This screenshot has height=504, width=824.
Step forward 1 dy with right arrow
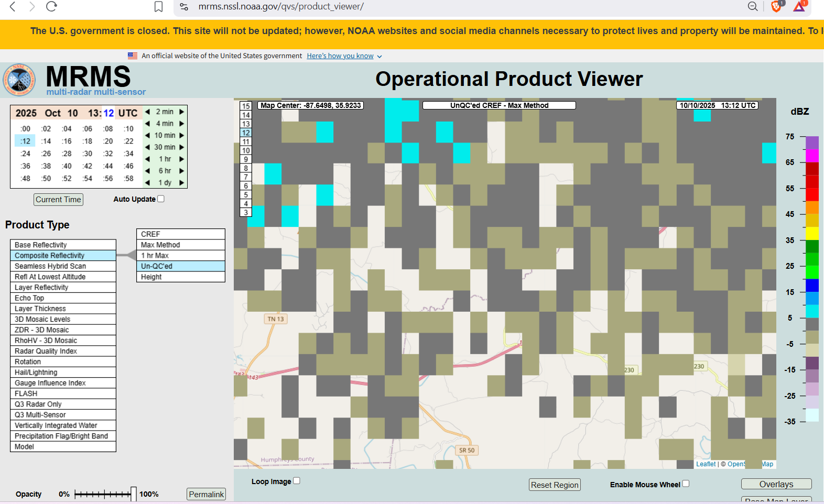(x=182, y=183)
